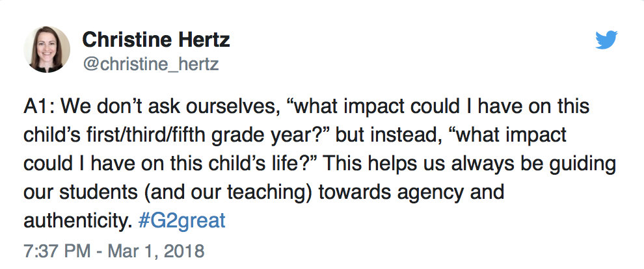Click the blue Twitter bird logo
This screenshot has height=269, width=644.
click(x=606, y=40)
